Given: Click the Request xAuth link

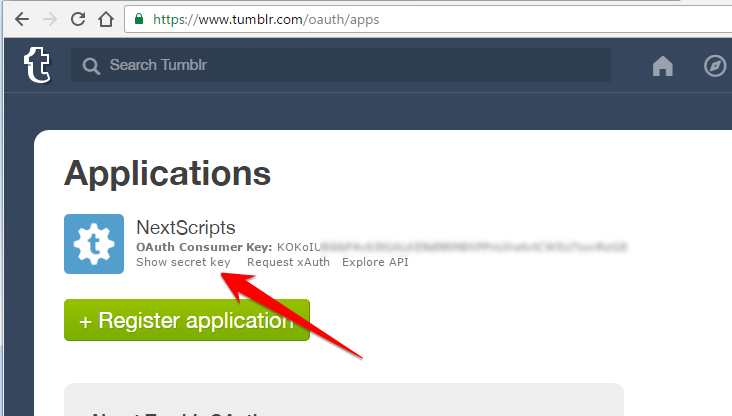Looking at the screenshot, I should pos(288,262).
